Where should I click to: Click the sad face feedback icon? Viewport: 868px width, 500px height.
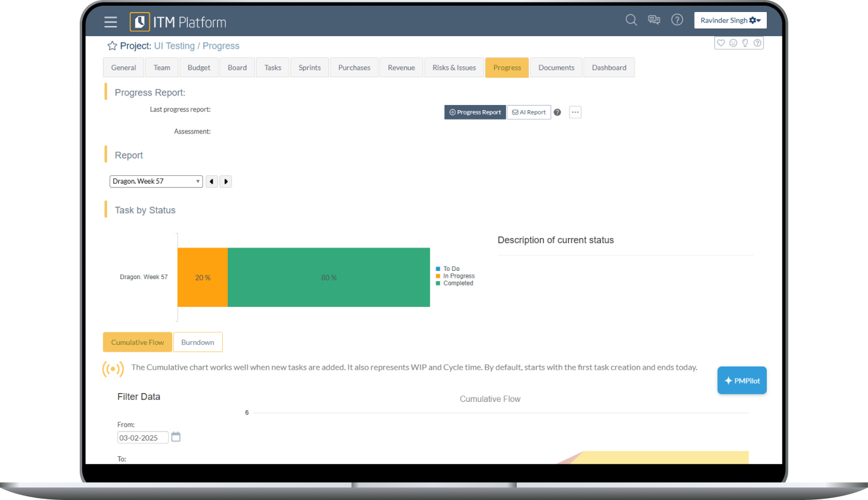[733, 43]
